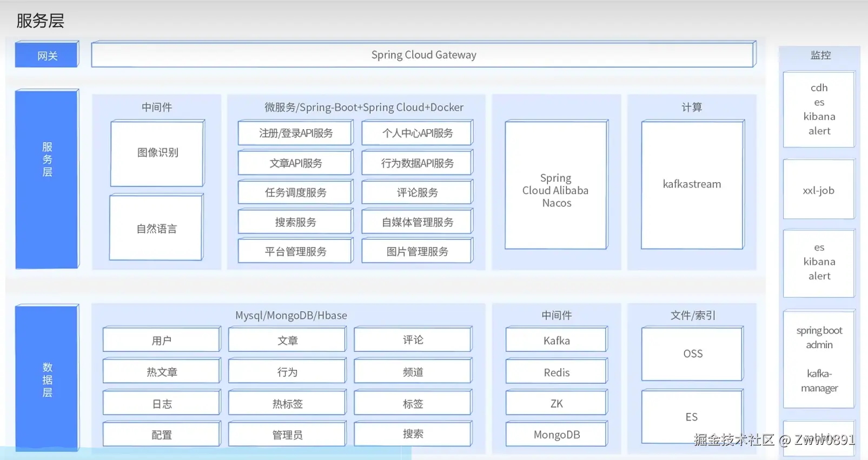Click the 计算 section heading

(x=692, y=107)
